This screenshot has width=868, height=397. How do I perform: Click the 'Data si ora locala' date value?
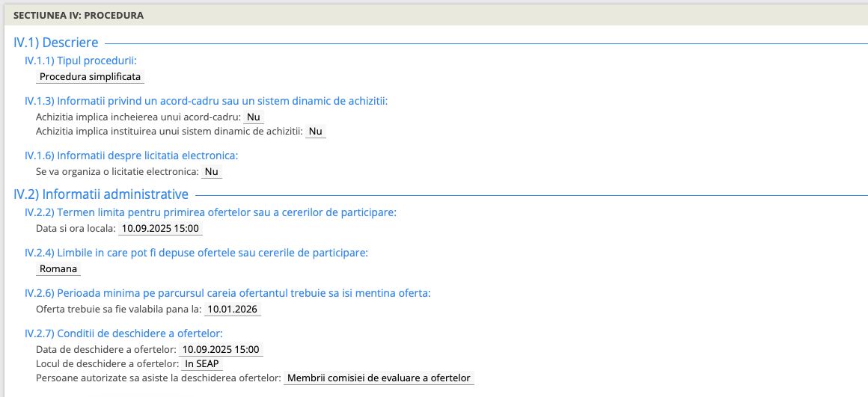click(161, 229)
